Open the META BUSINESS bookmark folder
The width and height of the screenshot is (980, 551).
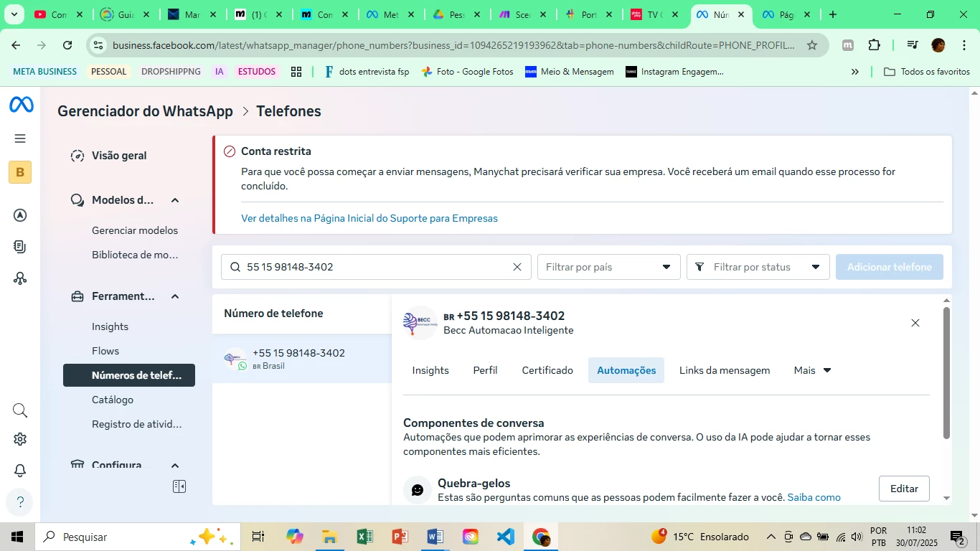point(44,72)
